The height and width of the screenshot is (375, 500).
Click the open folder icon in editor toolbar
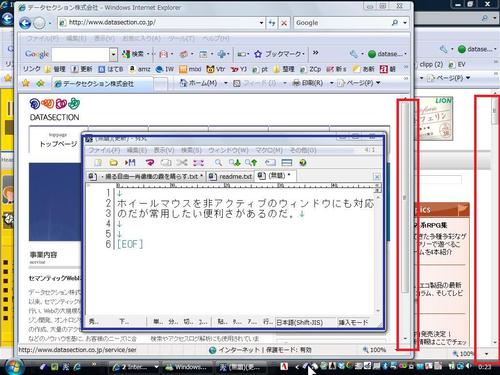[x=113, y=163]
